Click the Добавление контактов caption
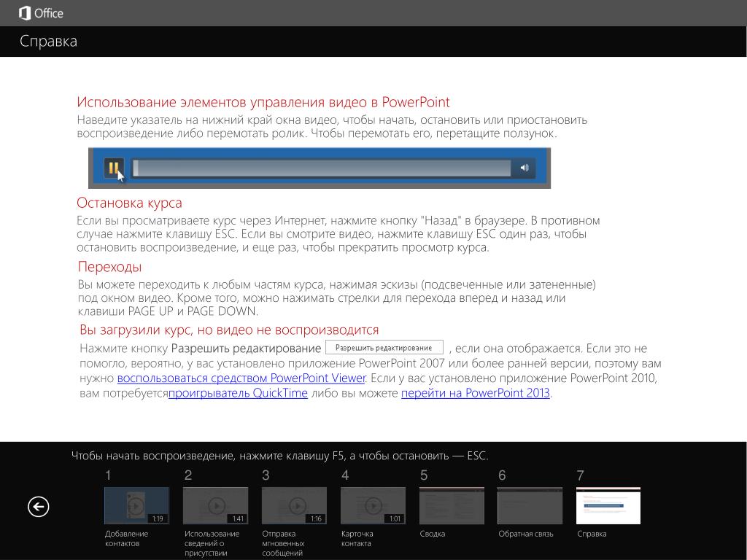This screenshot has height=560, width=747. [x=126, y=539]
